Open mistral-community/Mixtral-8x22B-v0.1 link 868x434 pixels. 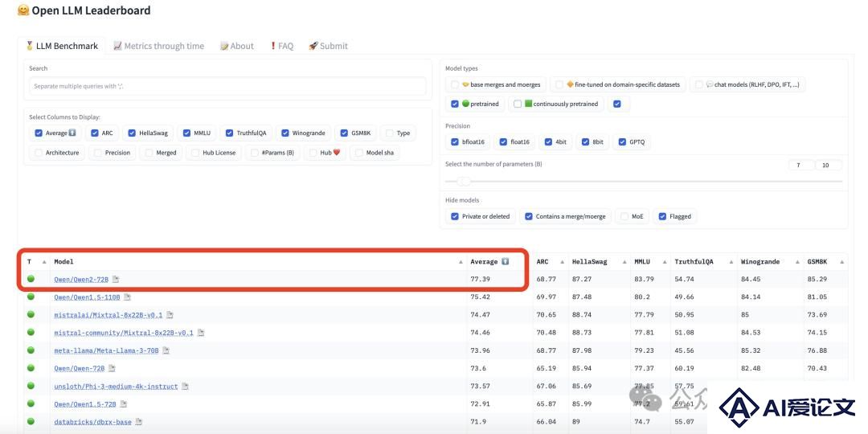click(x=124, y=333)
